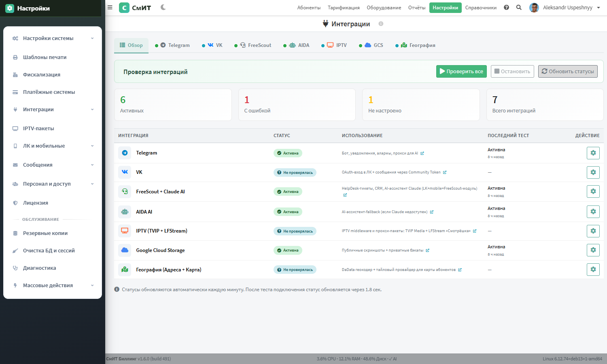Select the active Настройки top menu item

tap(445, 8)
